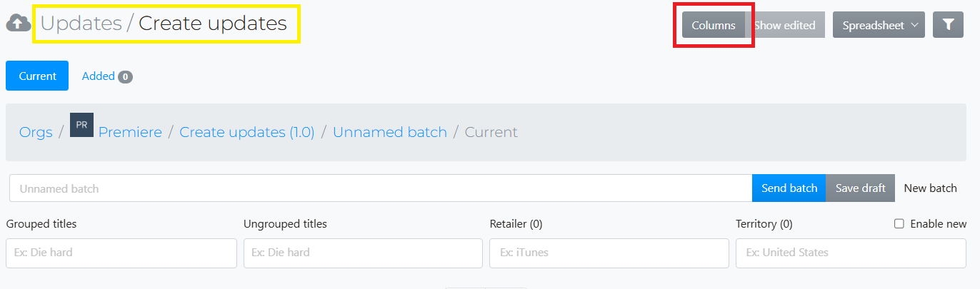
Task: Click the Send batch button
Action: [x=789, y=188]
